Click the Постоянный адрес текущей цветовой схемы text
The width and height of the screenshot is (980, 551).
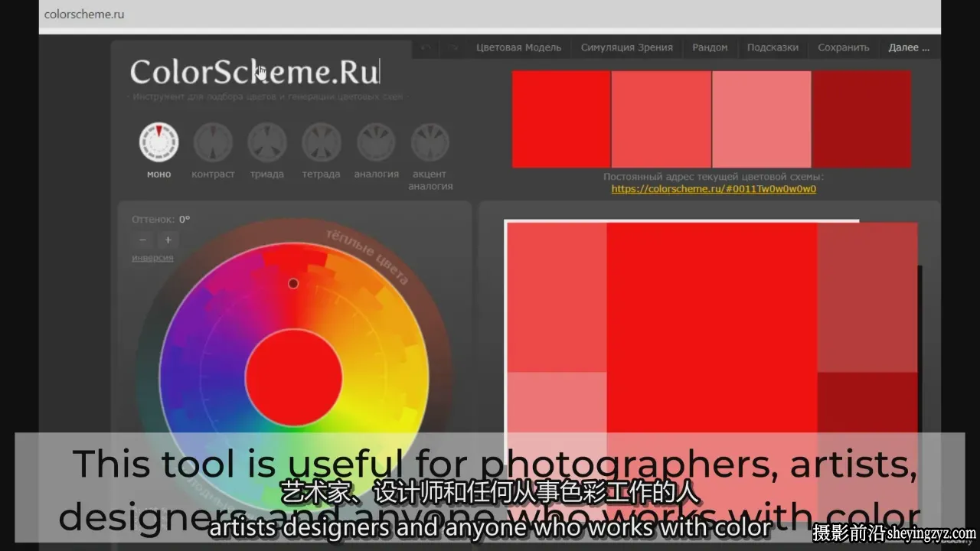pyautogui.click(x=714, y=177)
